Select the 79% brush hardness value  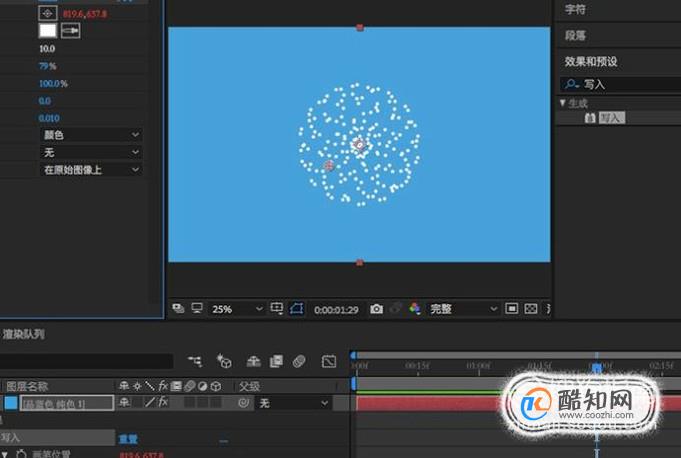click(x=47, y=66)
